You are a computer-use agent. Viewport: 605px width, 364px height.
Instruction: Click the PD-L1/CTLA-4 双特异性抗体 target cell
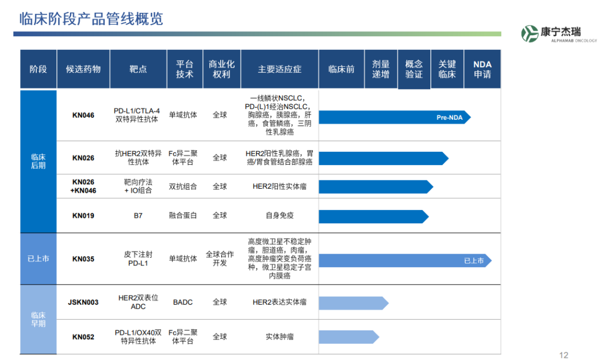click(x=137, y=115)
